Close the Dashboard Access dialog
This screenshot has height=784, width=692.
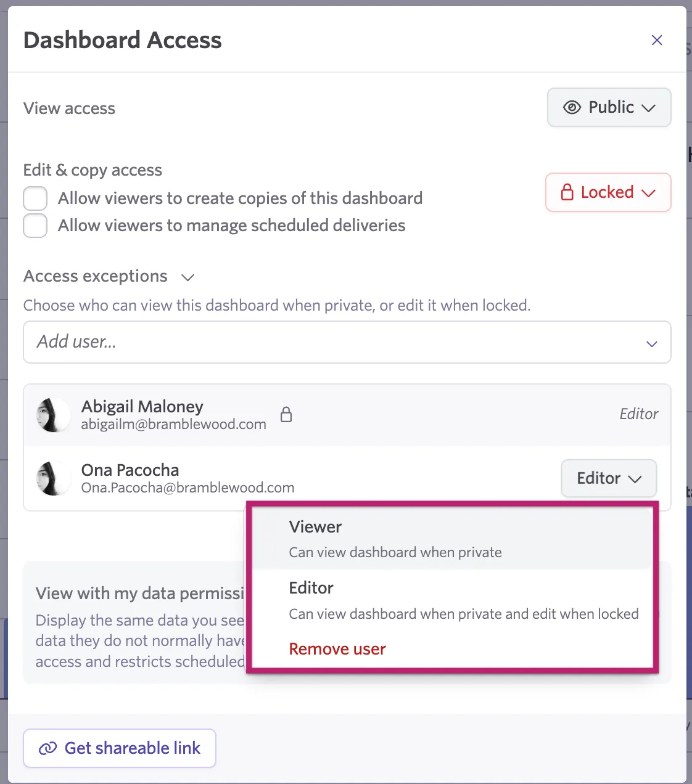(657, 40)
